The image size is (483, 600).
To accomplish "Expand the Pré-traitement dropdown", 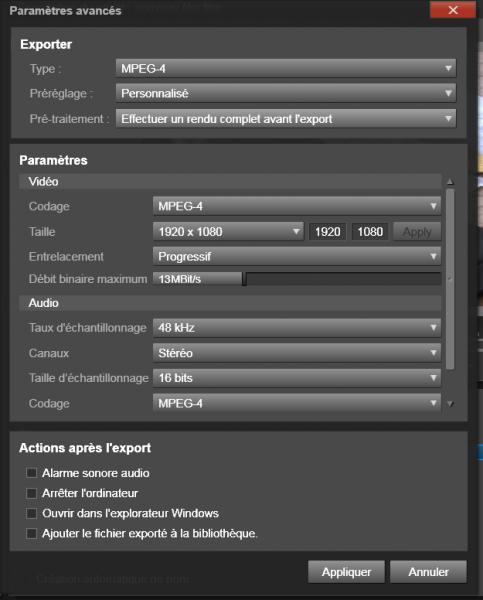I will coord(286,119).
